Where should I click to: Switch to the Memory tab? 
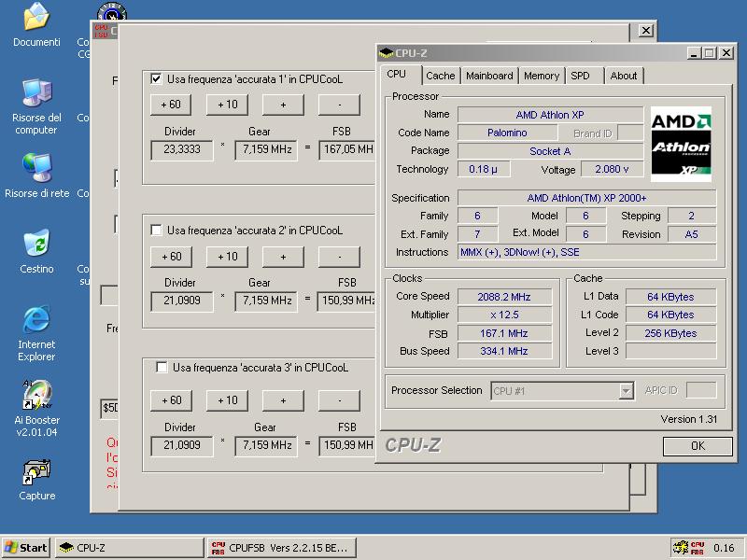[542, 76]
